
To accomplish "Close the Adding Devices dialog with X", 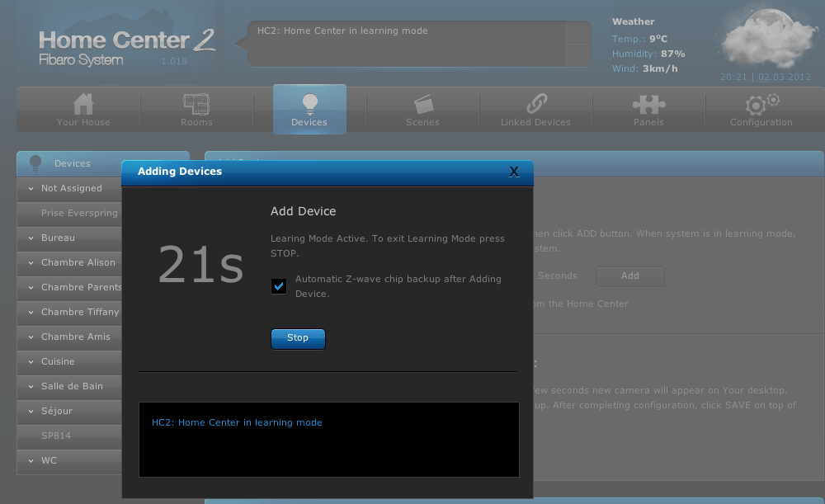I will (514, 172).
